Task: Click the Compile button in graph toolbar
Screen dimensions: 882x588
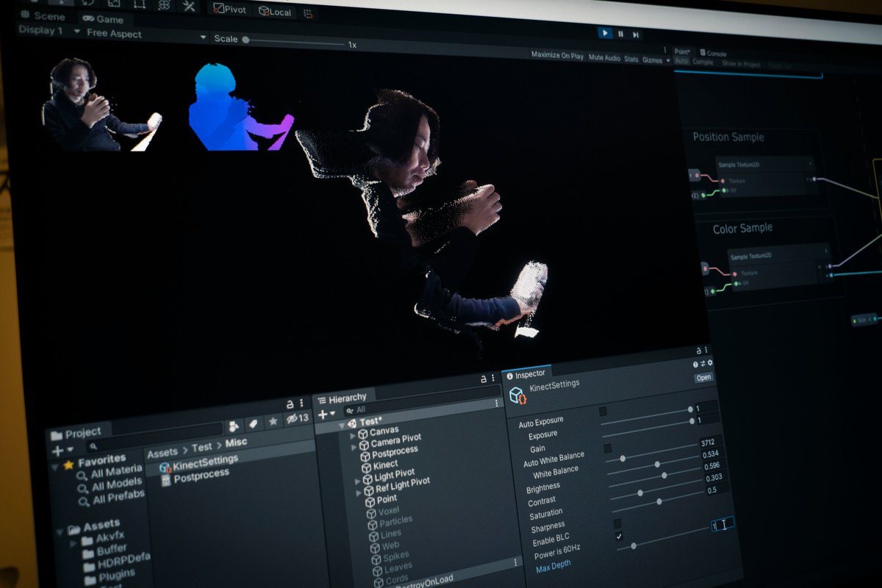Action: point(703,62)
